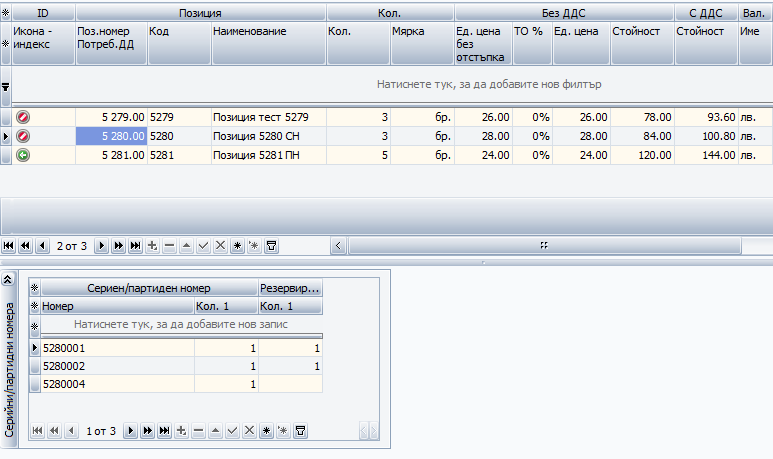Select cell 'Позиция тест 5279'
The width and height of the screenshot is (773, 459).
point(269,117)
